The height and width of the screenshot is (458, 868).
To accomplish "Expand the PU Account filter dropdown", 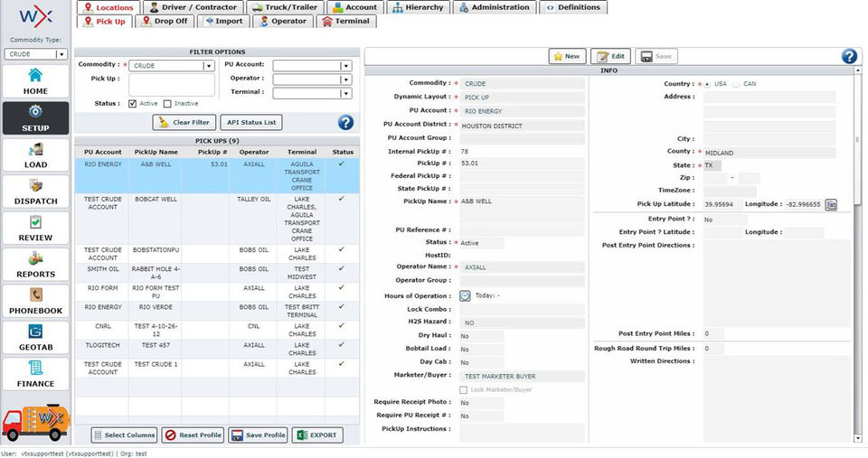I will point(346,66).
